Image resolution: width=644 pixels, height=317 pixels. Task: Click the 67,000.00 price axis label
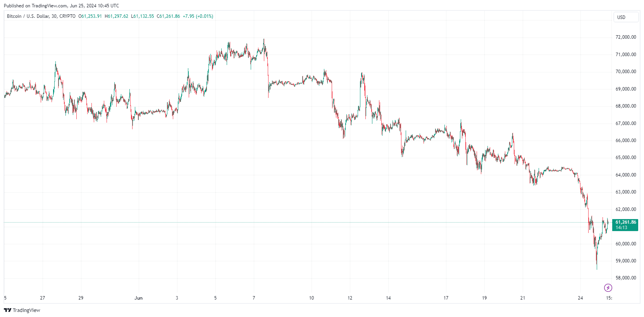point(626,123)
